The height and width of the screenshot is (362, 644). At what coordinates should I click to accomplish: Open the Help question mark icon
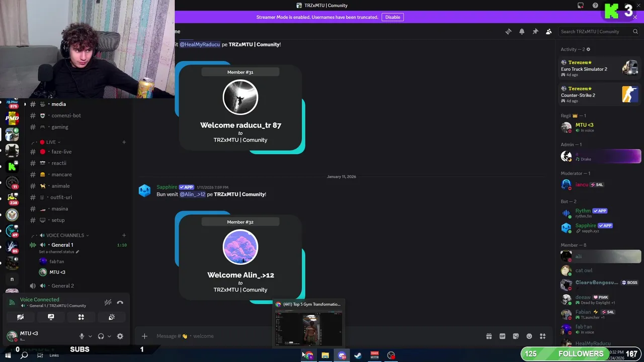point(595,6)
